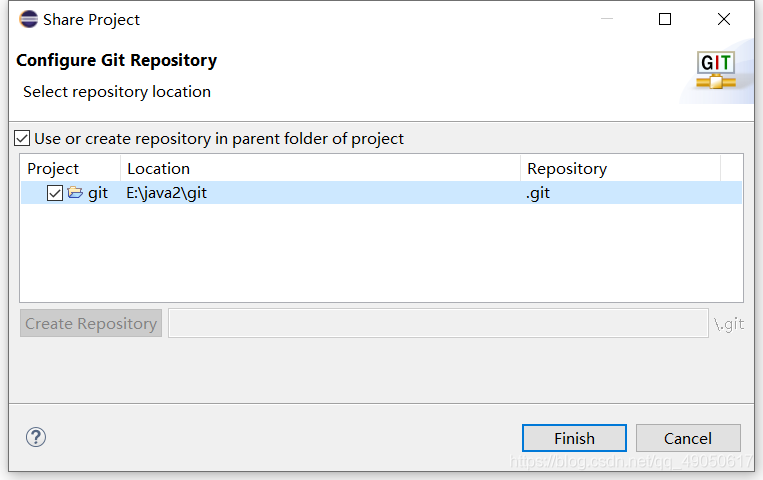Select the E:\java2\git location cell
Image resolution: width=763 pixels, height=480 pixels.
166,193
